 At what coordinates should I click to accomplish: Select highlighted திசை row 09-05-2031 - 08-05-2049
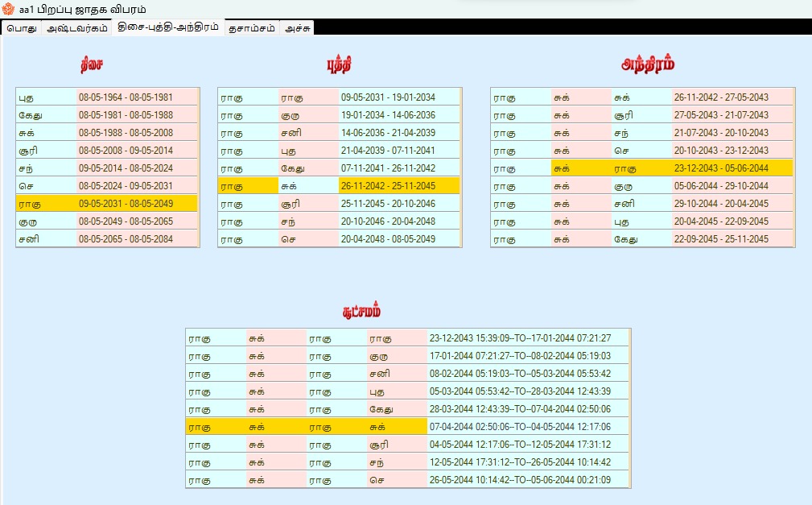coord(107,203)
